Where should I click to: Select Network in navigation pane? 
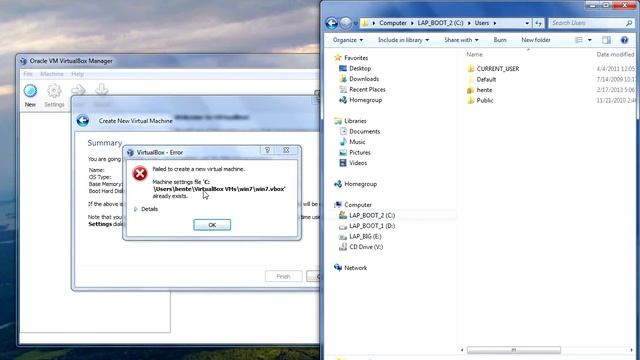355,268
